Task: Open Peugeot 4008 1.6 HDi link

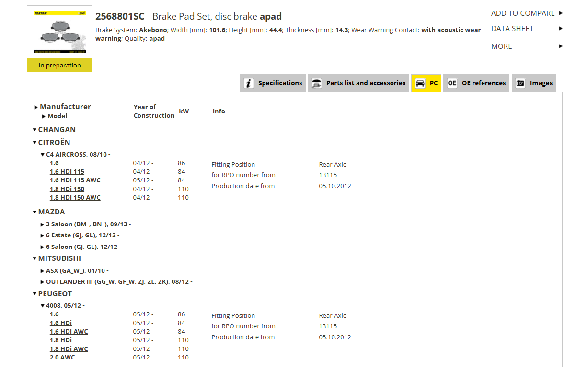Action: click(x=61, y=323)
